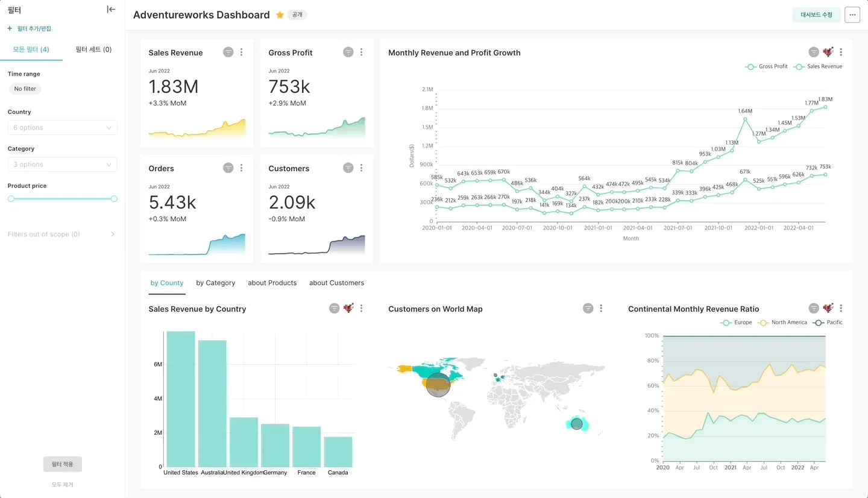The height and width of the screenshot is (498, 868).
Task: Toggle the favorite star next to Adventureworks Dashboard
Action: tap(280, 15)
